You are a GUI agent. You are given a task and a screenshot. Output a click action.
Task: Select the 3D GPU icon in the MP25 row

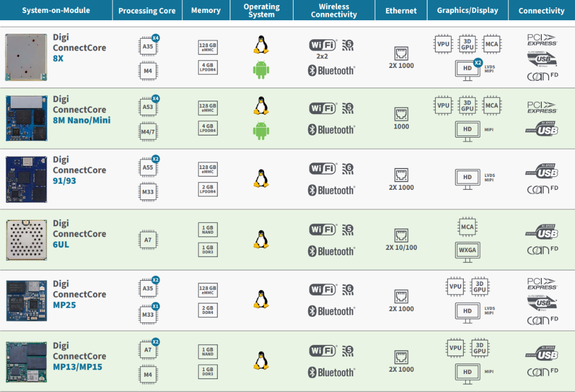480,286
